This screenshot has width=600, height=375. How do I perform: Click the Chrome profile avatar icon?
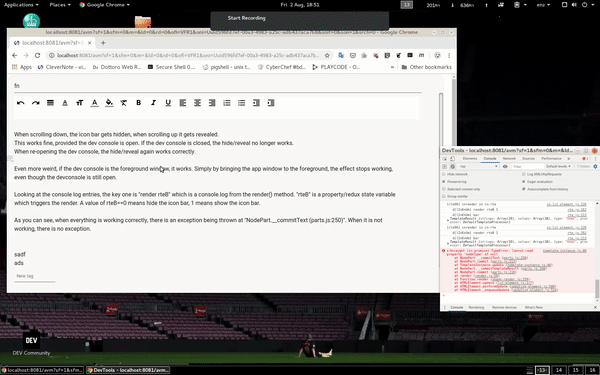[x=437, y=55]
